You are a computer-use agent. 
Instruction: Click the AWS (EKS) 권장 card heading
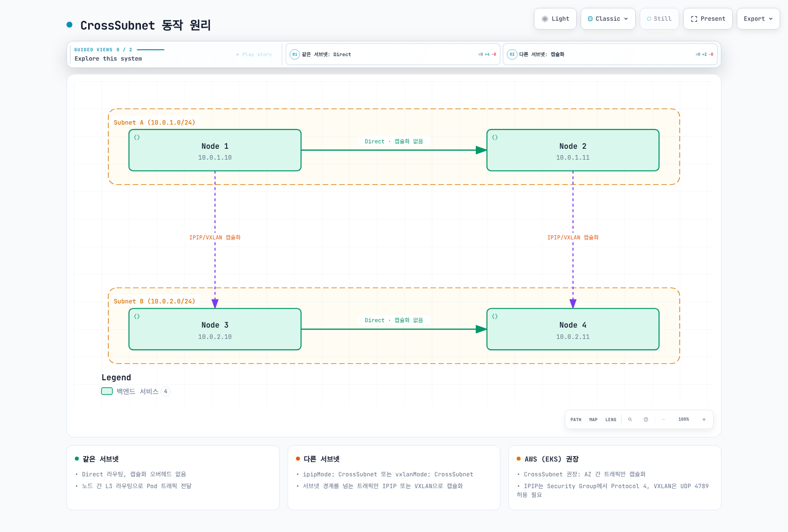(552, 459)
